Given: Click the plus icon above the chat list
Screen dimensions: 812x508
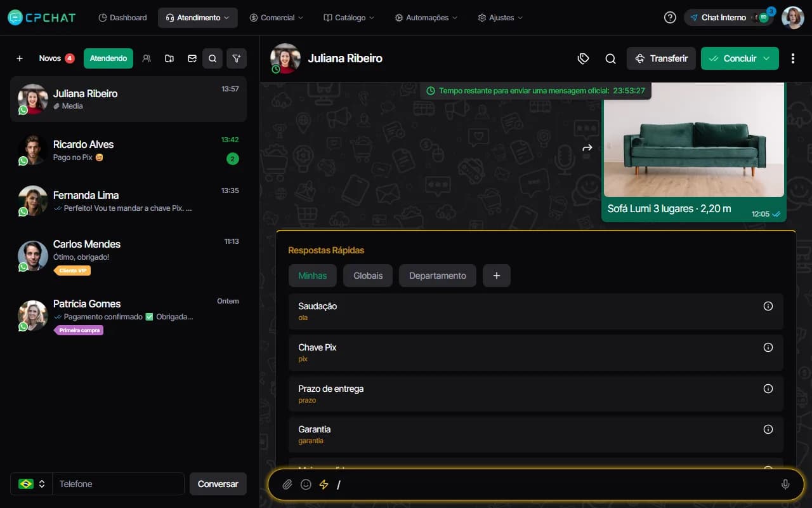Looking at the screenshot, I should pyautogui.click(x=20, y=58).
